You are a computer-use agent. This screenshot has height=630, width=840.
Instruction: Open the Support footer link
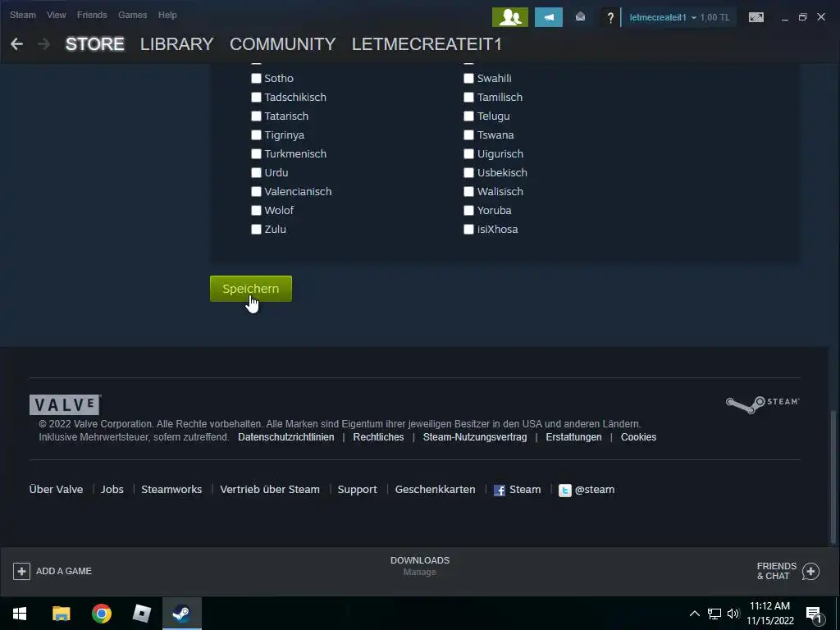pyautogui.click(x=358, y=490)
